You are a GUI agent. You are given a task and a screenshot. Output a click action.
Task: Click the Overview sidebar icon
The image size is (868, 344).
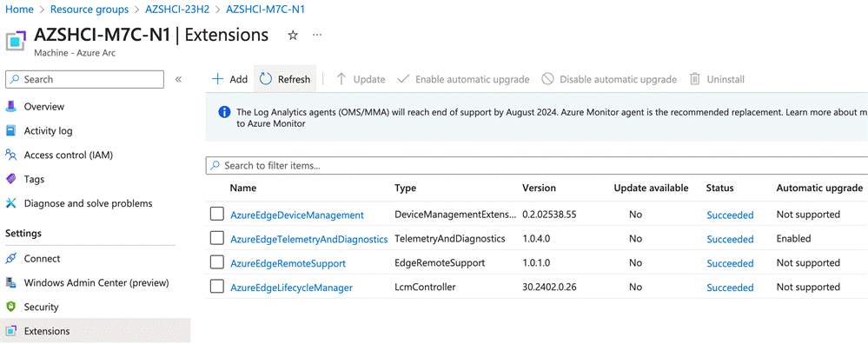pyautogui.click(x=11, y=107)
